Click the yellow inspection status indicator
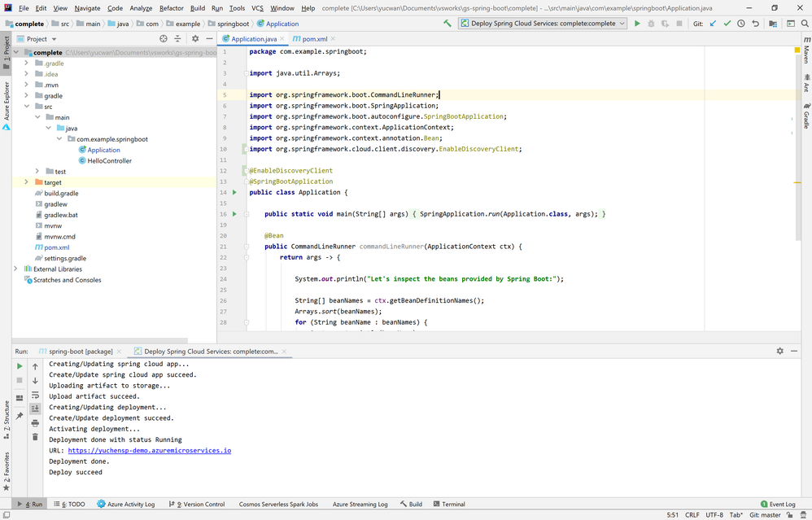Viewport: 812px width, 520px height. coord(797,50)
